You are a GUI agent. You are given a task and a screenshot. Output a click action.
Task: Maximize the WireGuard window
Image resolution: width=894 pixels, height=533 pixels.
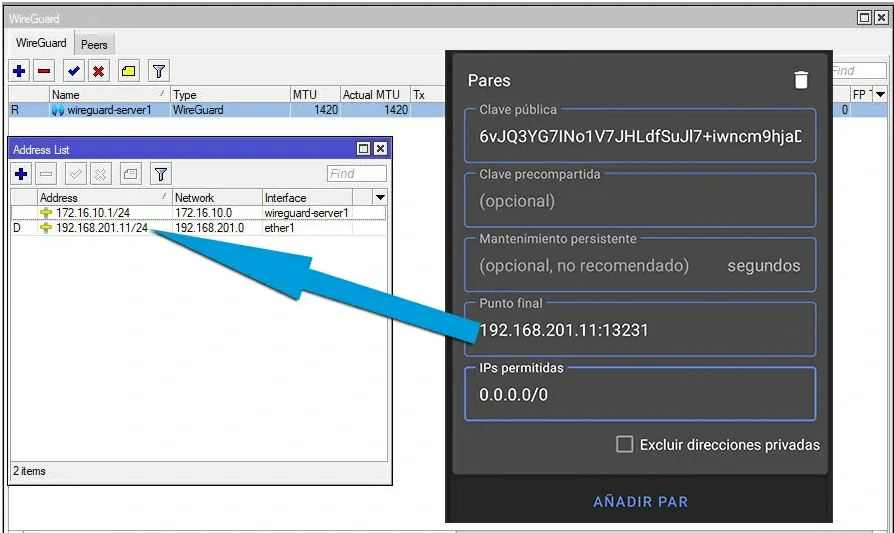point(864,18)
